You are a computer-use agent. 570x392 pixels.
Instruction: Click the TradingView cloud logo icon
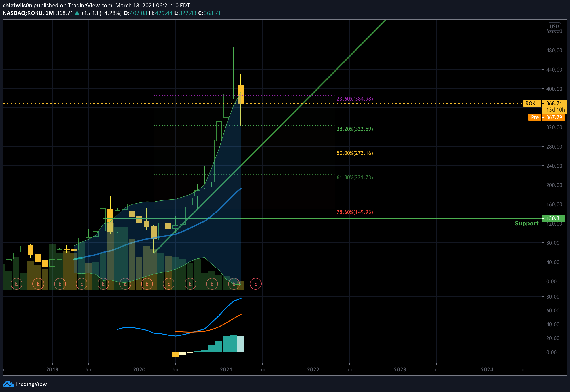8,384
